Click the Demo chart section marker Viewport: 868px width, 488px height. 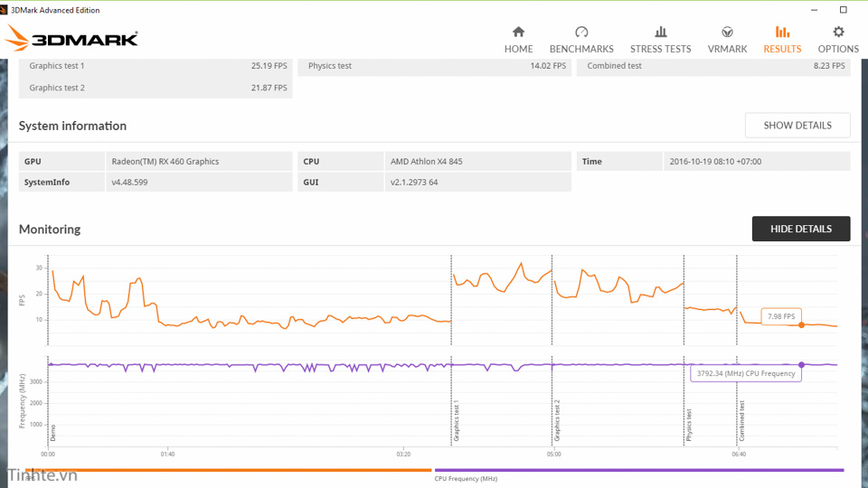pos(52,433)
